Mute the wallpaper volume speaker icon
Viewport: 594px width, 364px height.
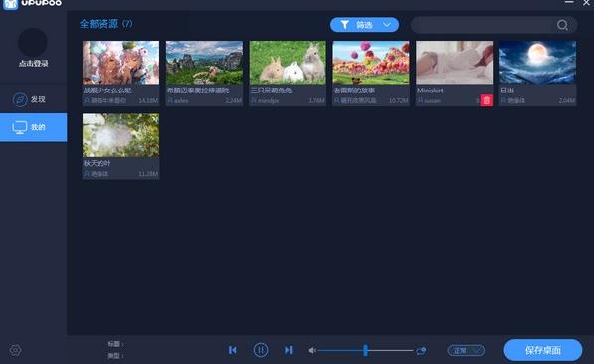[312, 351]
